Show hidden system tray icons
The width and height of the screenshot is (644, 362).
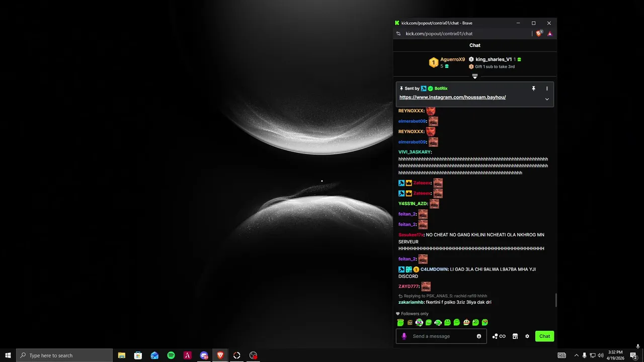(576, 355)
